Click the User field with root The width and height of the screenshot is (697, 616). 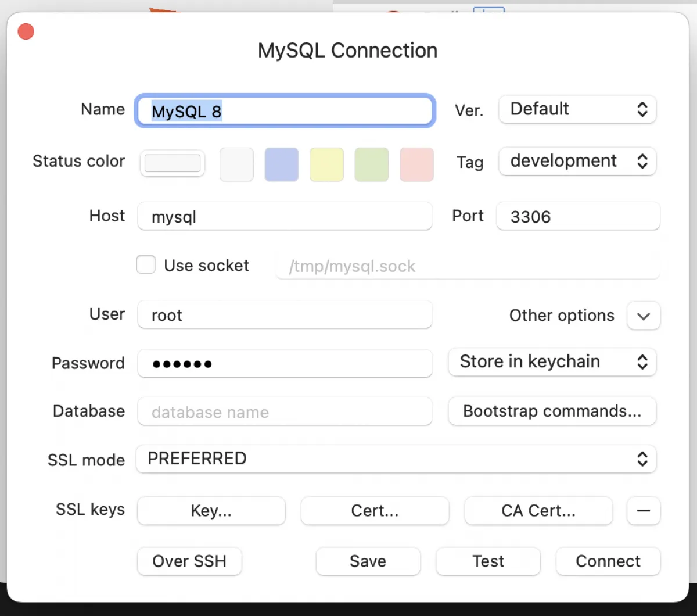[285, 314]
